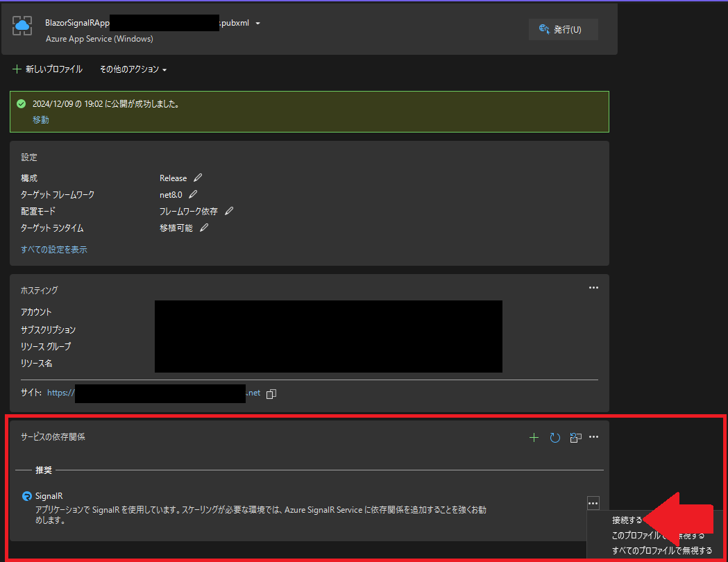
Task: Click the Azure App Service (Windows) label
Action: coord(99,39)
